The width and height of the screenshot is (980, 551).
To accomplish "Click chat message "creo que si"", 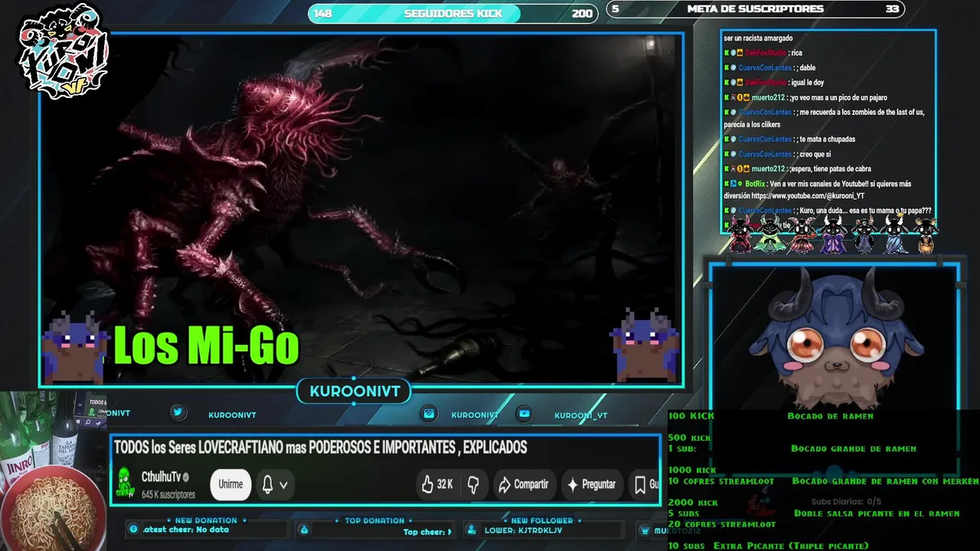I will coord(815,154).
